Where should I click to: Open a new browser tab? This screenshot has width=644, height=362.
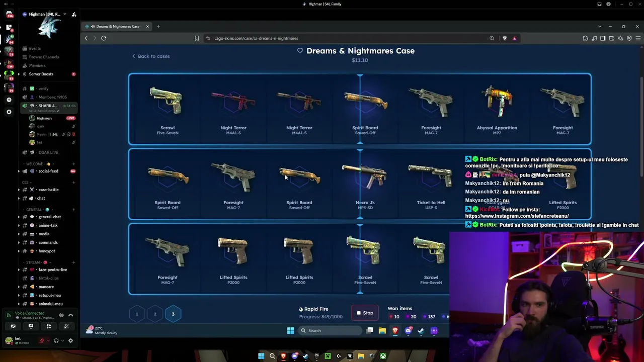[158, 27]
